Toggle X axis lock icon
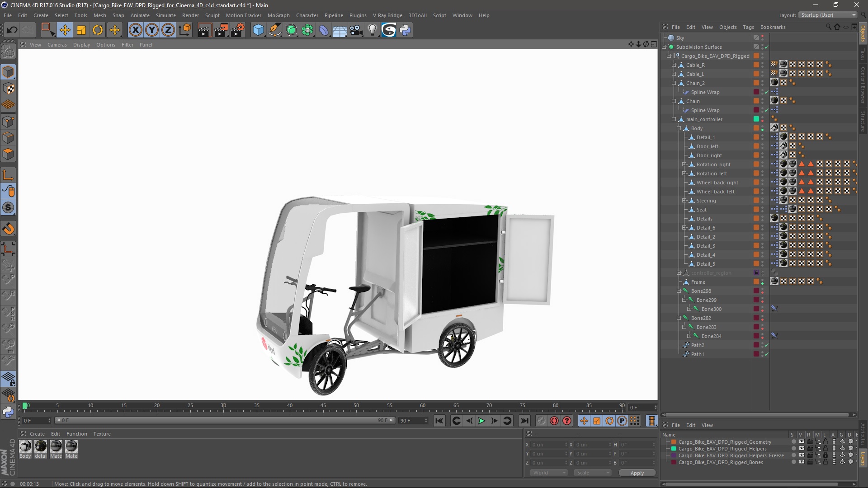The image size is (868, 488). pos(135,30)
